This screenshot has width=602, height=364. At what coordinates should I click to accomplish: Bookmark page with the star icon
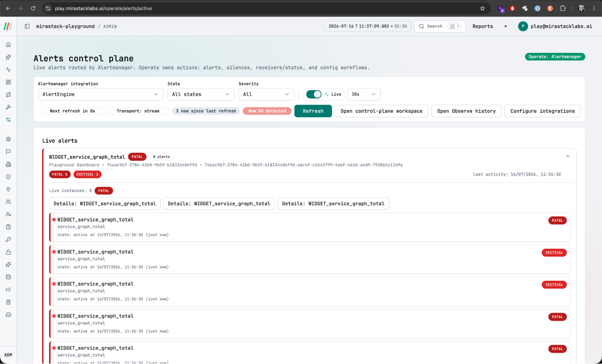[x=482, y=8]
